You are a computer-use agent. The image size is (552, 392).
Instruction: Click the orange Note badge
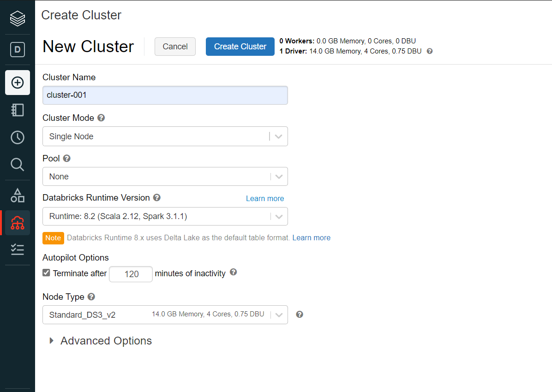[53, 238]
